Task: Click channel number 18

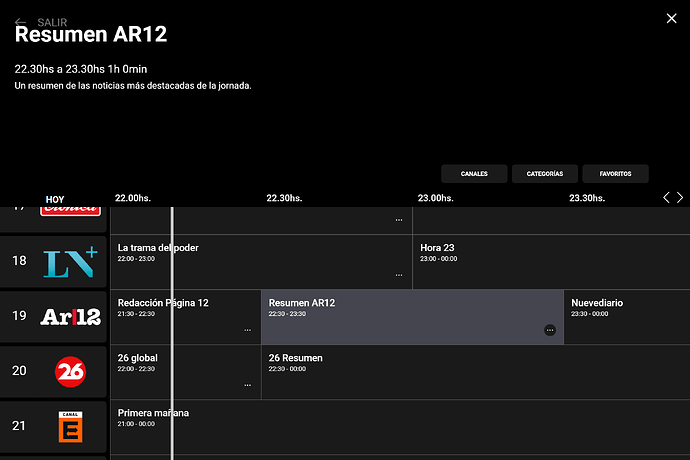Action: (x=19, y=261)
